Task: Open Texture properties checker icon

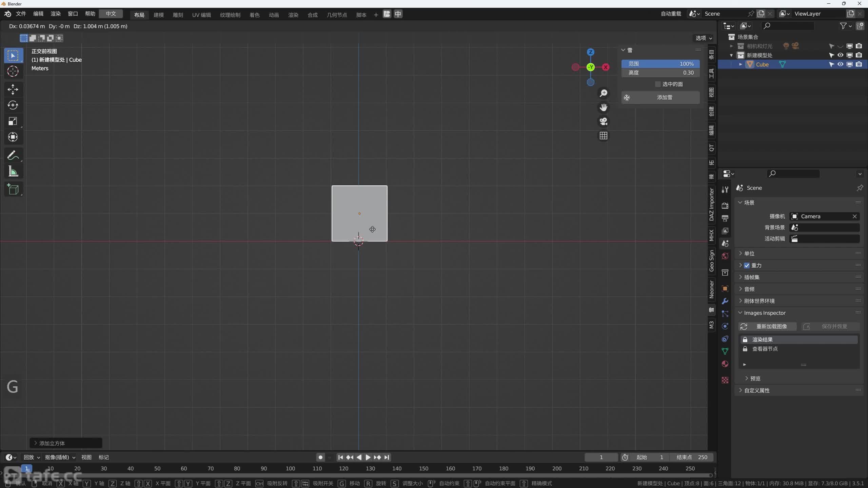Action: (x=725, y=380)
